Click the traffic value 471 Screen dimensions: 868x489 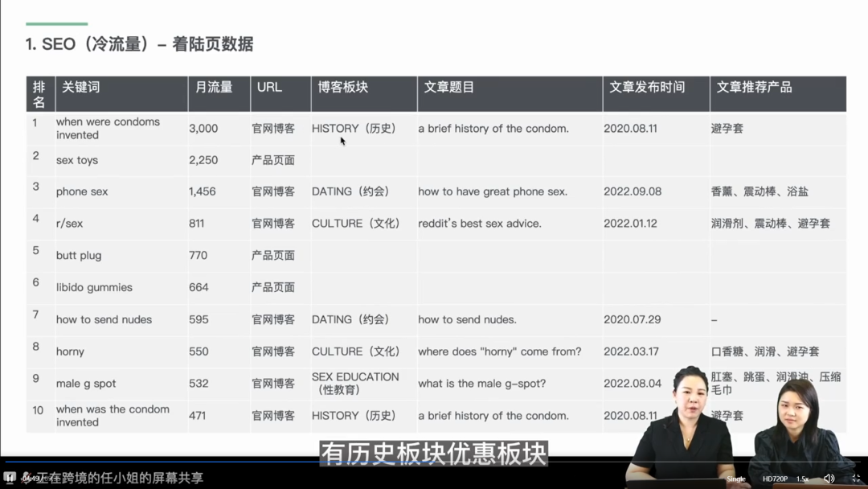click(x=197, y=415)
